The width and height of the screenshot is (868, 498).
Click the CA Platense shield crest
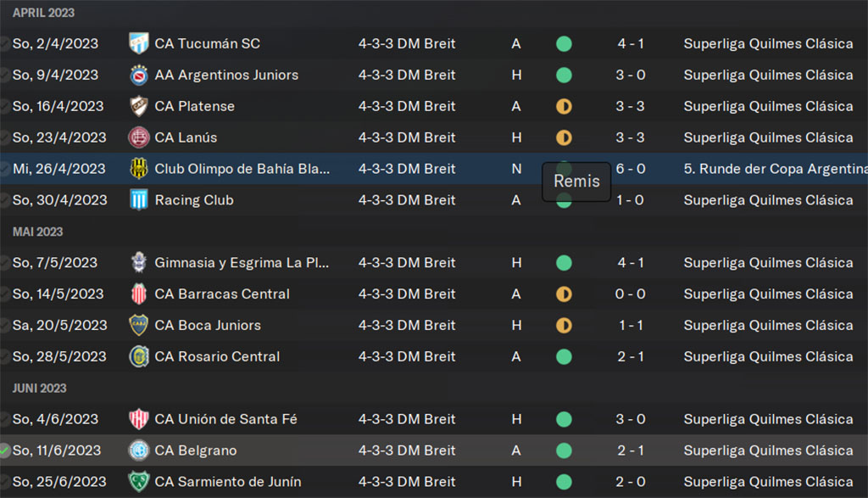click(138, 106)
